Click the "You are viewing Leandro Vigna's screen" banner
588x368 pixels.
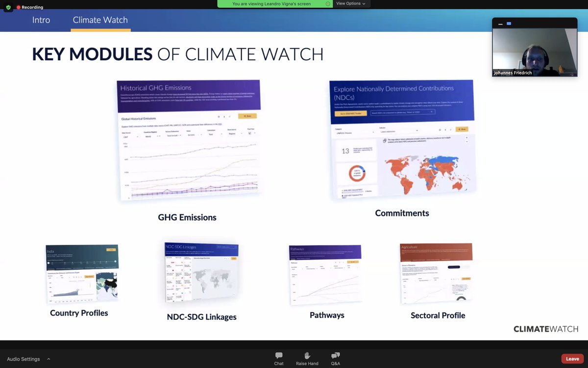271,3
